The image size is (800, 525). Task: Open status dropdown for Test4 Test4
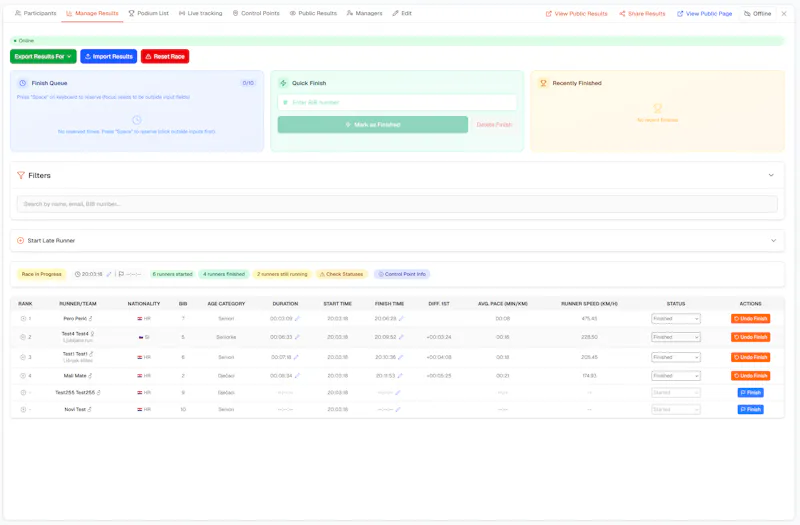click(x=676, y=337)
